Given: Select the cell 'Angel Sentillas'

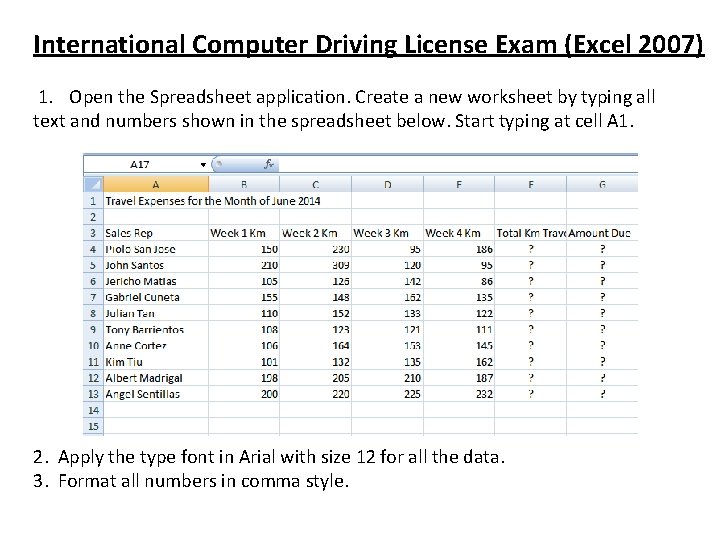Looking at the screenshot, I should pos(156,394).
